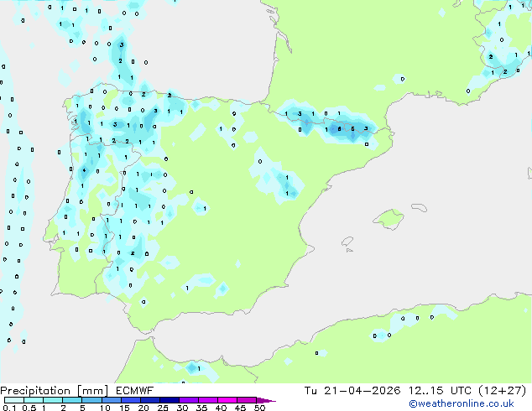Click the "25" label on the legend scale

point(163,408)
